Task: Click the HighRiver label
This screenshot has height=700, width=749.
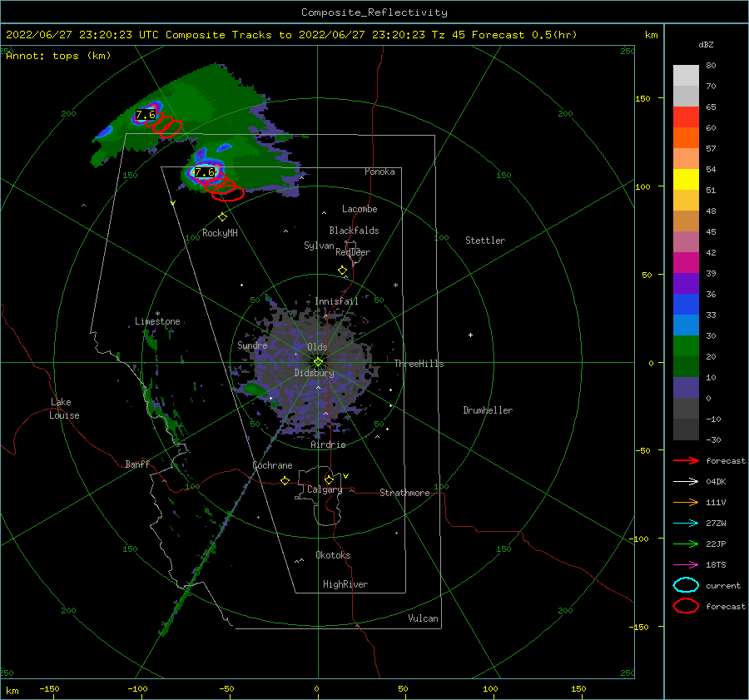Action: [x=345, y=584]
